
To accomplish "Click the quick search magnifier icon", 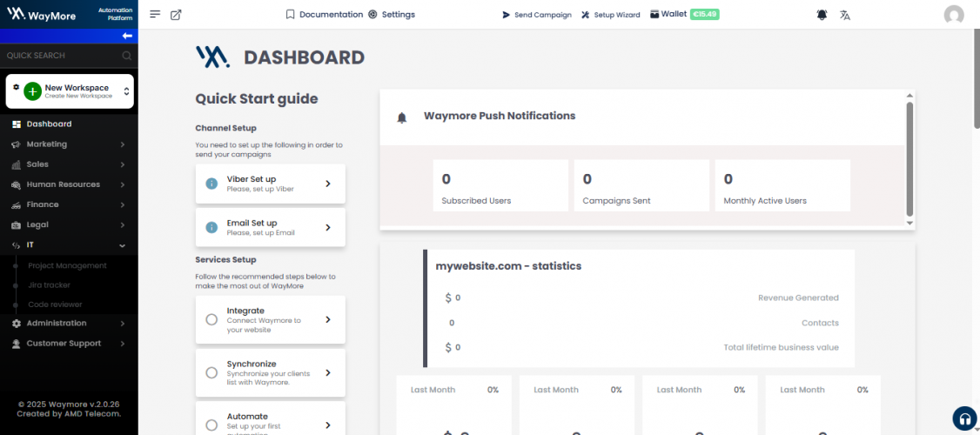I will tap(127, 56).
